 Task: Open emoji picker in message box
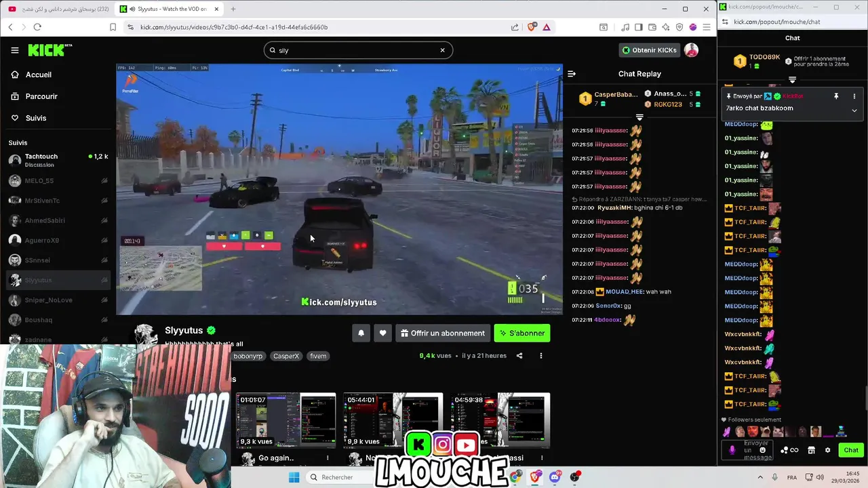763,450
